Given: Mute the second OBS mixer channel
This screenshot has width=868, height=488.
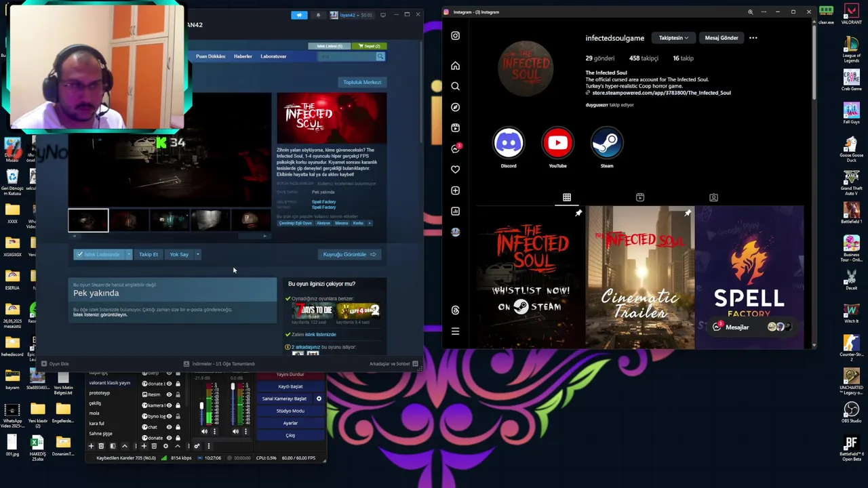Looking at the screenshot, I should [235, 431].
